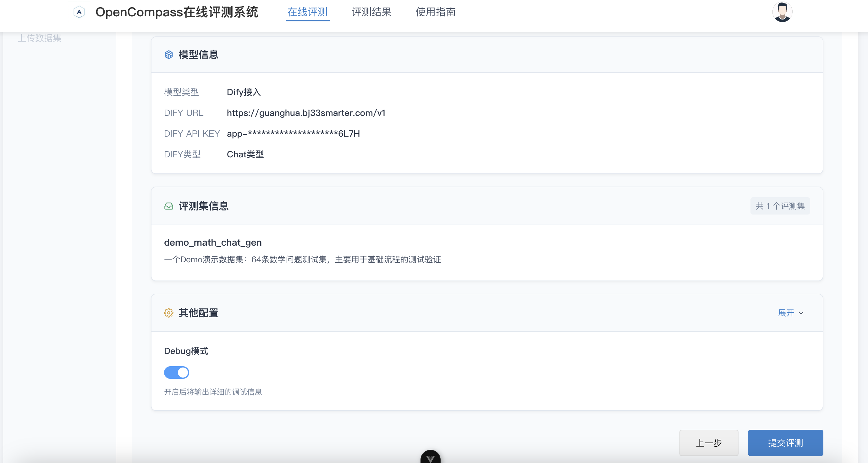Viewport: 868px width, 463px height.
Task: Click the Debug模式 label
Action: (186, 351)
